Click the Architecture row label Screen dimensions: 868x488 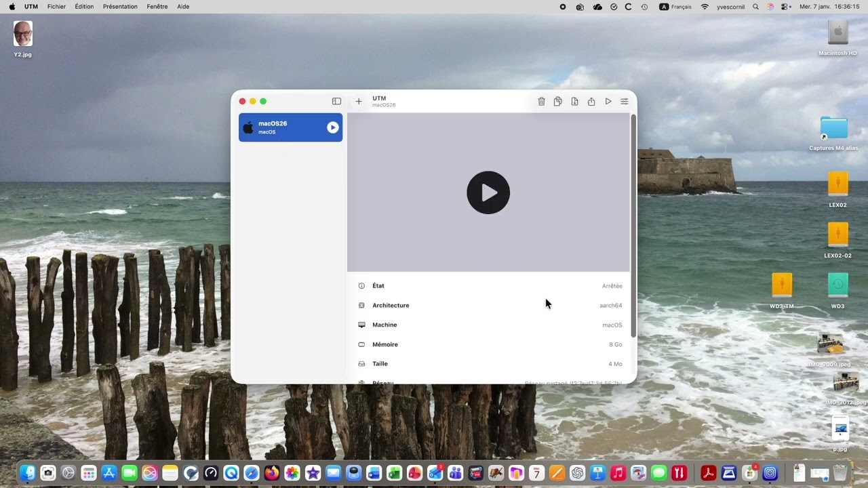tap(391, 306)
